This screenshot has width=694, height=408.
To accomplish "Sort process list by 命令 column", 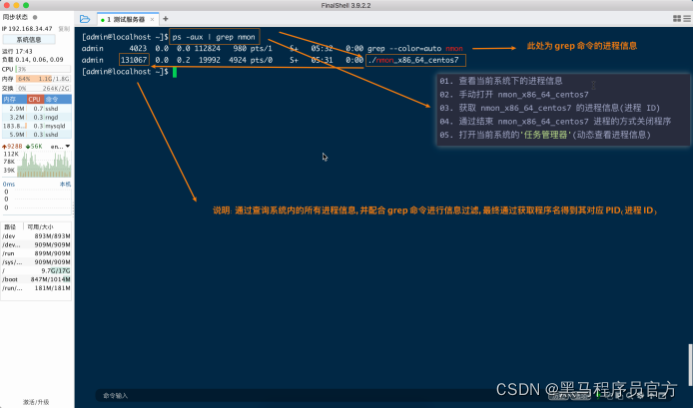I will tap(57, 99).
